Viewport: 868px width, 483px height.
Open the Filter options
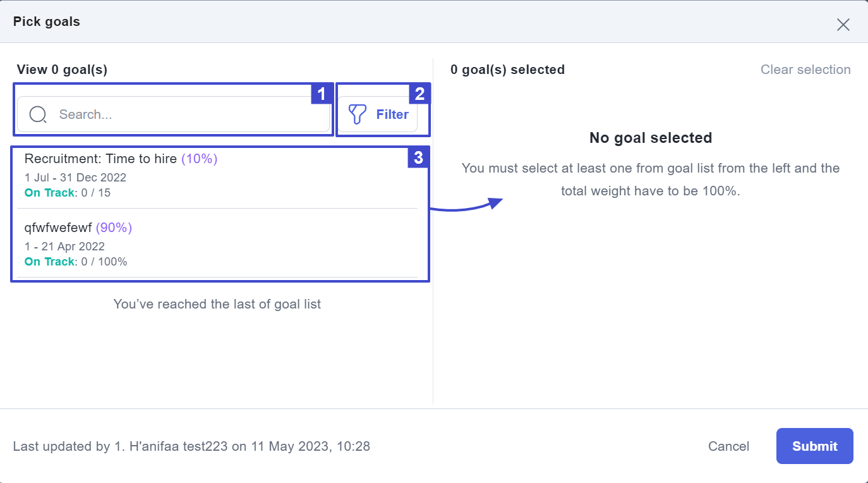pos(378,114)
